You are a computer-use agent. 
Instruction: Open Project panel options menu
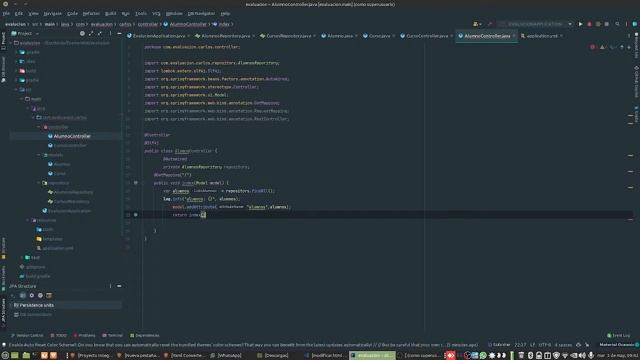pos(110,33)
